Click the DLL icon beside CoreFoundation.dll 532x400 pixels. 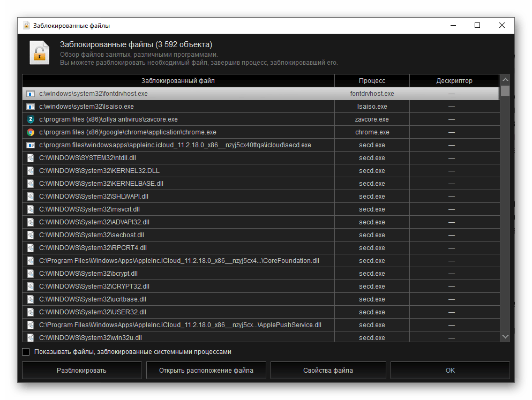(x=31, y=261)
